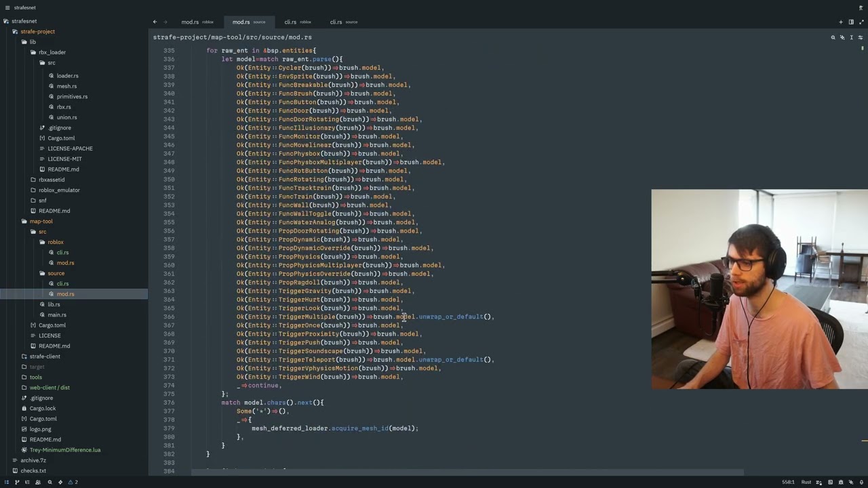Split the editor pane
Viewport: 868px width, 488px height.
(851, 22)
